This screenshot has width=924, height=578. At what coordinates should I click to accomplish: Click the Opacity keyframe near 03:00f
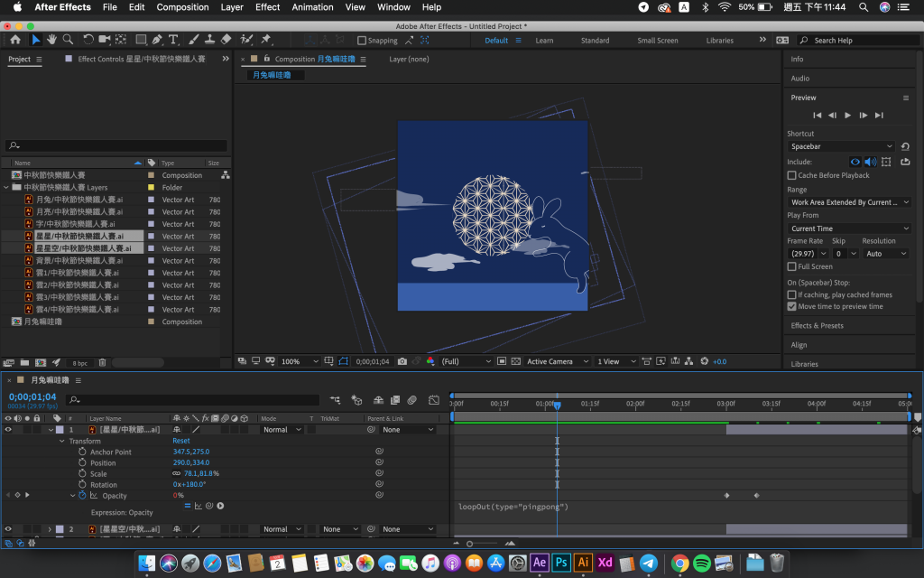tap(726, 496)
